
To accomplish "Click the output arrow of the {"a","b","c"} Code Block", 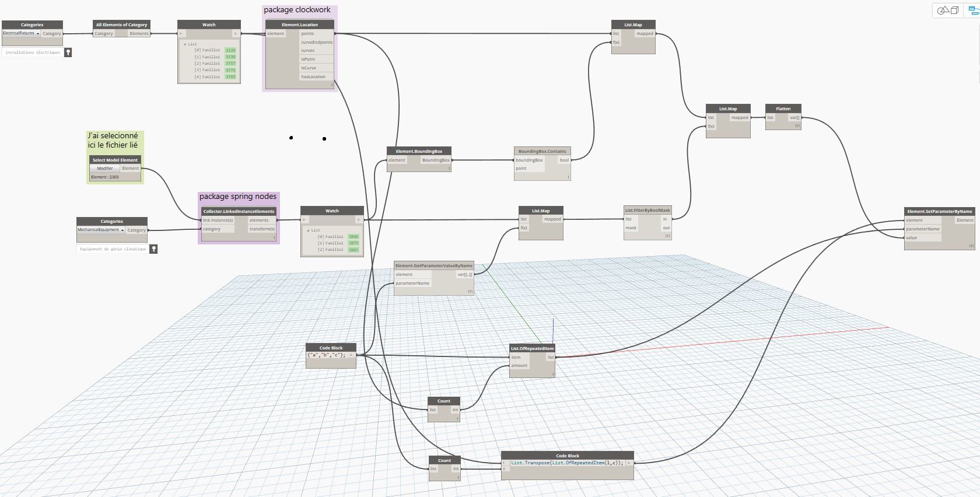I will point(351,355).
